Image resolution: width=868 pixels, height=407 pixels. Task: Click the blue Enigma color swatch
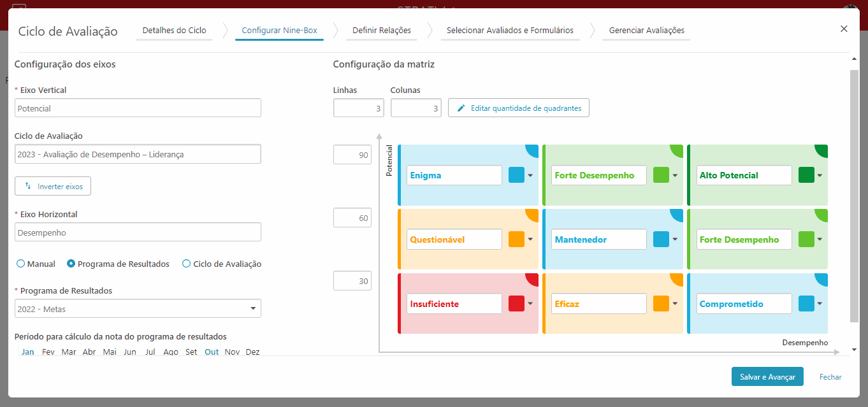pyautogui.click(x=516, y=175)
